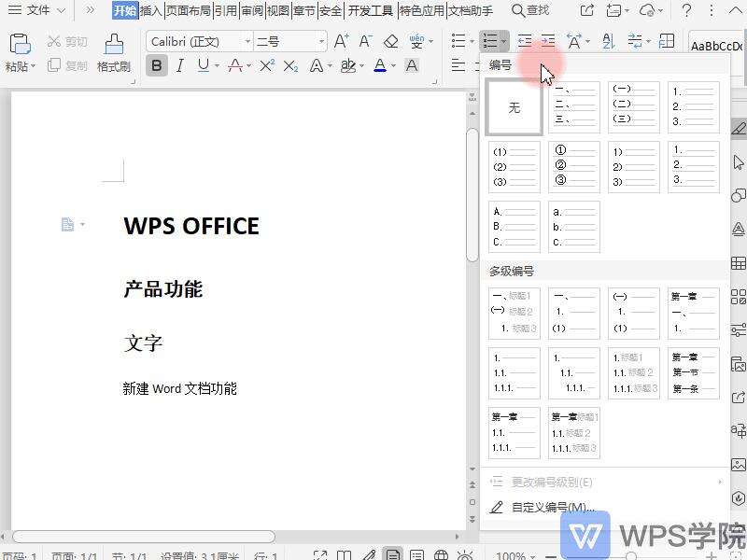Image resolution: width=747 pixels, height=560 pixels.
Task: Choose the 一、二、三、 numbering style
Action: (573, 107)
